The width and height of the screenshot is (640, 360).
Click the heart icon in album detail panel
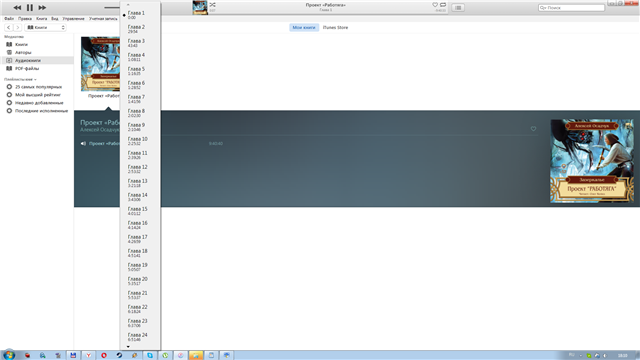pos(533,129)
